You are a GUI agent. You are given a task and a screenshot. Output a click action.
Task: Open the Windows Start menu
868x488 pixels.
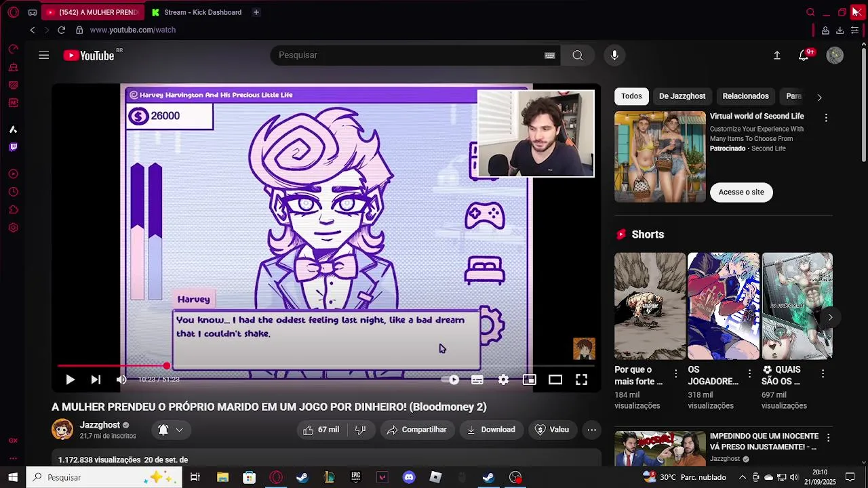coord(13,477)
